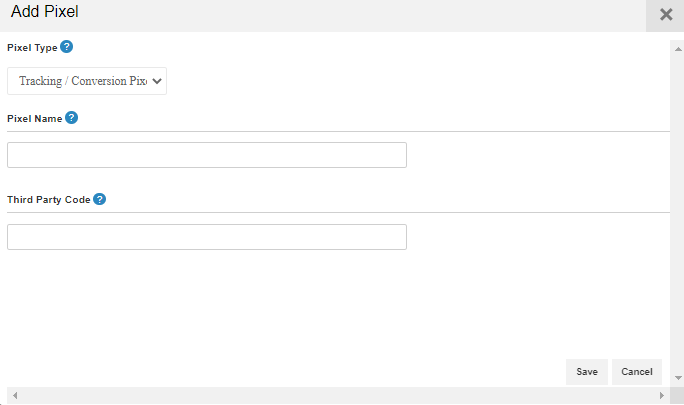The image size is (684, 405).
Task: Close the Add Pixel dialog with X
Action: [666, 14]
